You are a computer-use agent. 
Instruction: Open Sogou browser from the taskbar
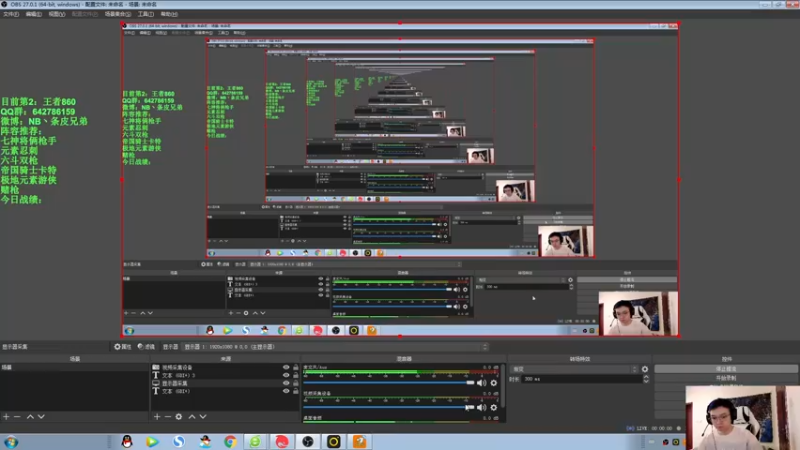178,441
